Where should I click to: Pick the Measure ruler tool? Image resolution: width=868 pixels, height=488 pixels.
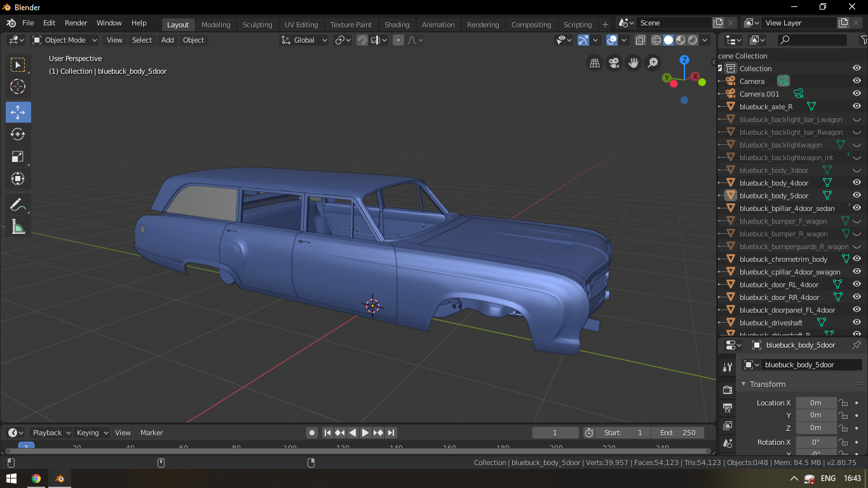(18, 227)
